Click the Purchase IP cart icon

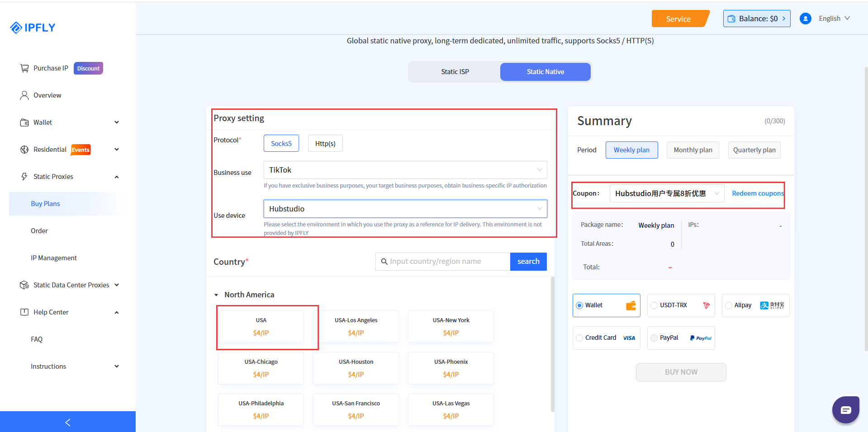click(x=24, y=68)
